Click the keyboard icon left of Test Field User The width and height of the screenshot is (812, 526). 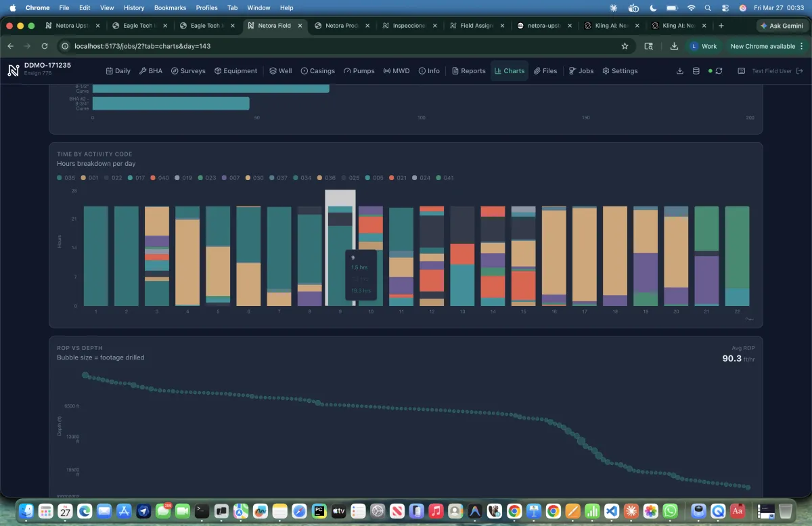click(x=741, y=71)
